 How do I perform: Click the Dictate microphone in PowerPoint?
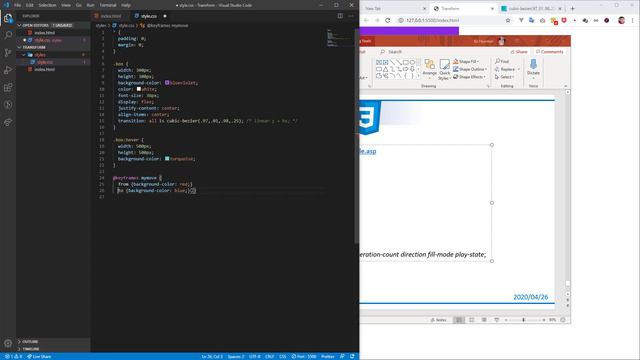coord(533,67)
